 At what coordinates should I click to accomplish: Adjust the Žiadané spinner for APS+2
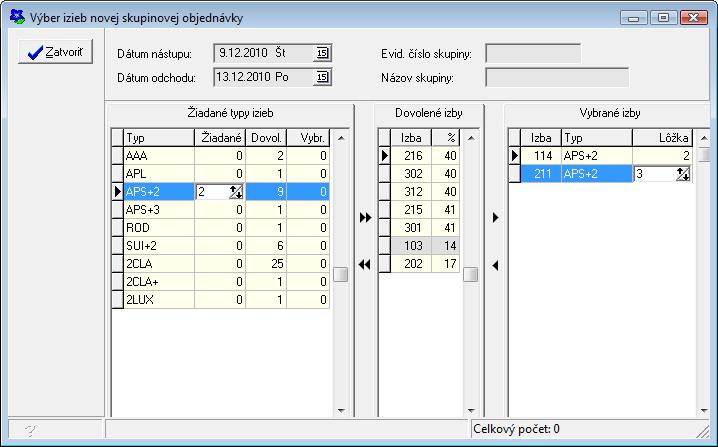click(x=236, y=192)
